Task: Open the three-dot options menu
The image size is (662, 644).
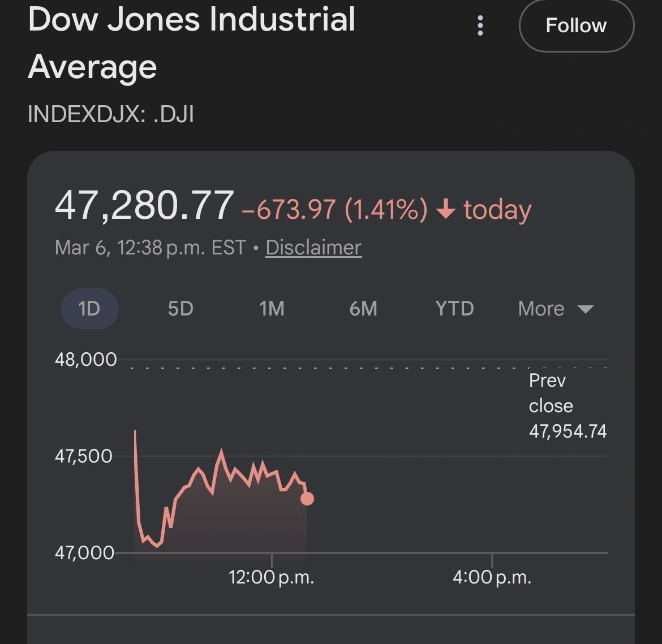Action: (x=480, y=25)
